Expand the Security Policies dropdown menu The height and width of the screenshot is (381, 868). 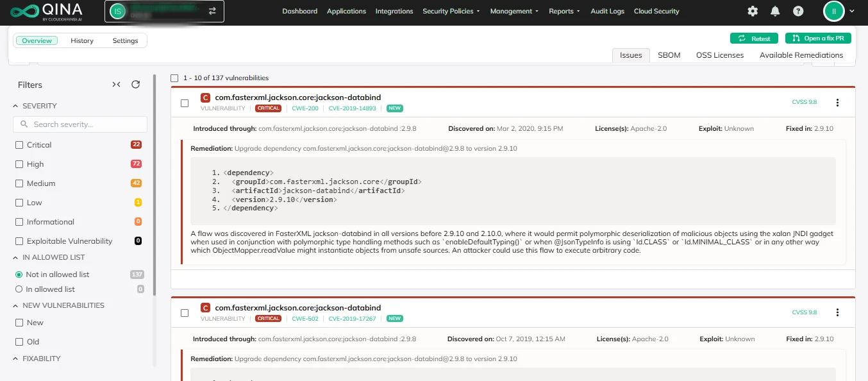451,12
